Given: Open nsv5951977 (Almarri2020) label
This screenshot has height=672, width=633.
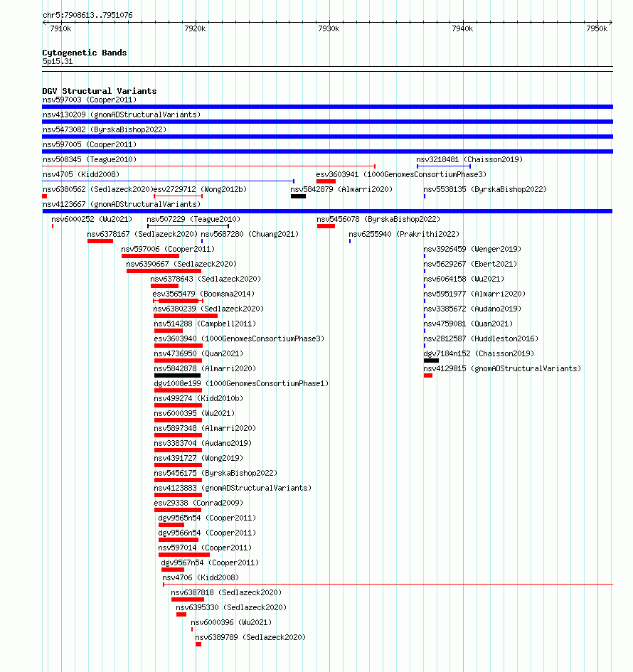Looking at the screenshot, I should pyautogui.click(x=474, y=294).
